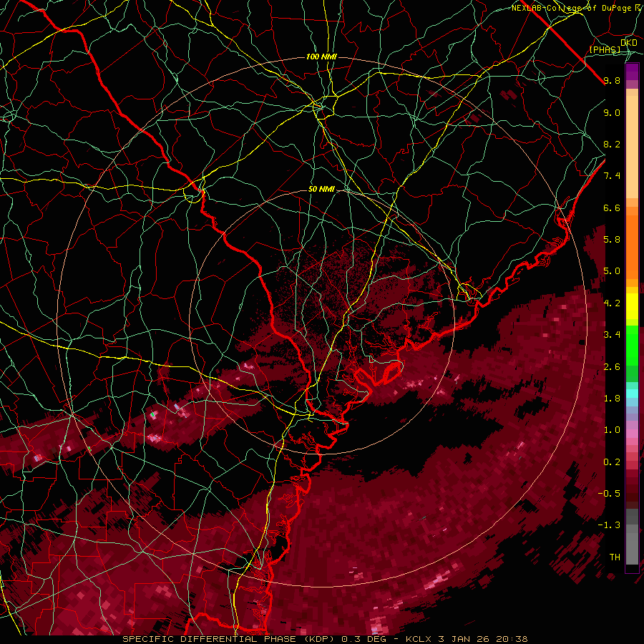
Task: Select the -0.5 scale label
Action: (x=609, y=494)
